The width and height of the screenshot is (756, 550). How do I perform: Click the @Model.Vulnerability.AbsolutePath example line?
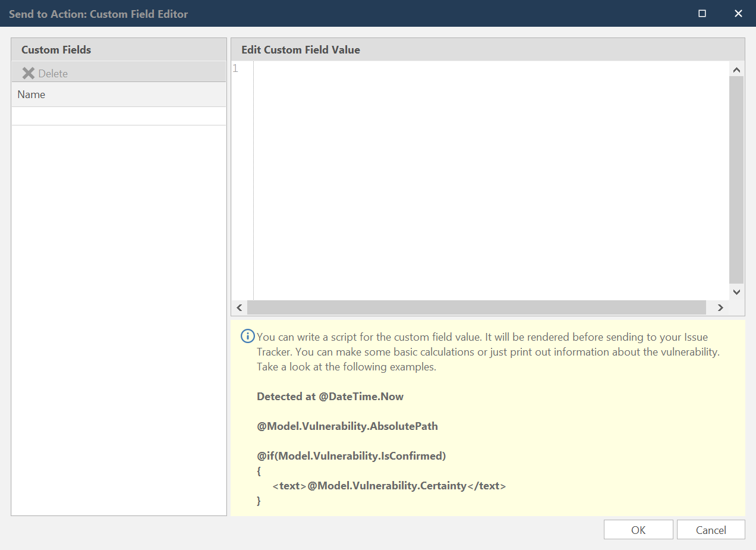pos(347,426)
